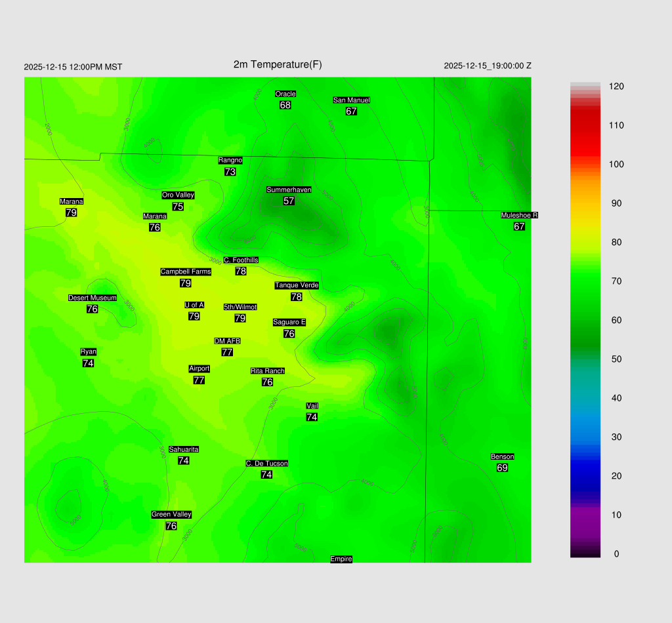Click the 19:00:00 Z UTC timestamp

[x=488, y=66]
